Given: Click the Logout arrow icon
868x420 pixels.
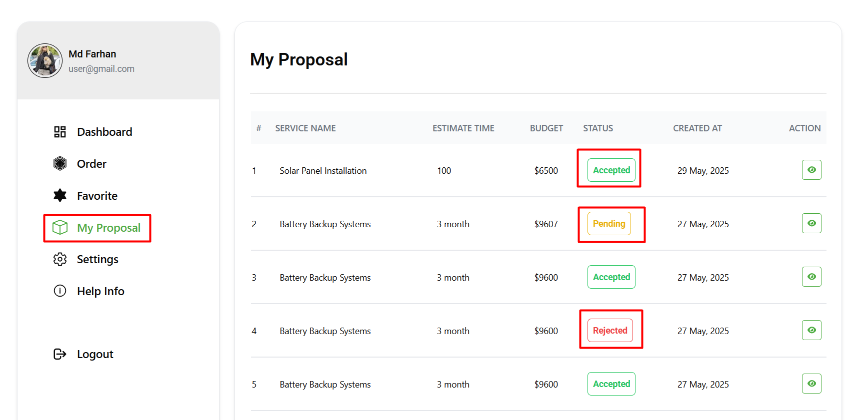Looking at the screenshot, I should (x=60, y=354).
